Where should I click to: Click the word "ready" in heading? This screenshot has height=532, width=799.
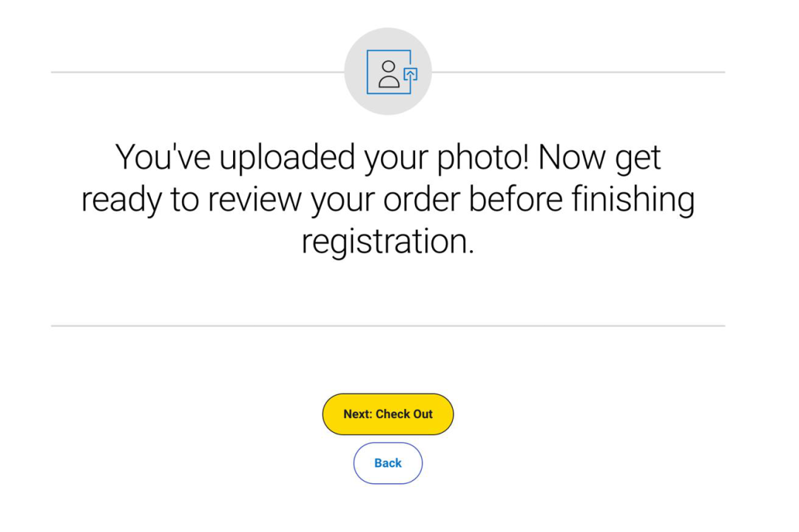121,199
